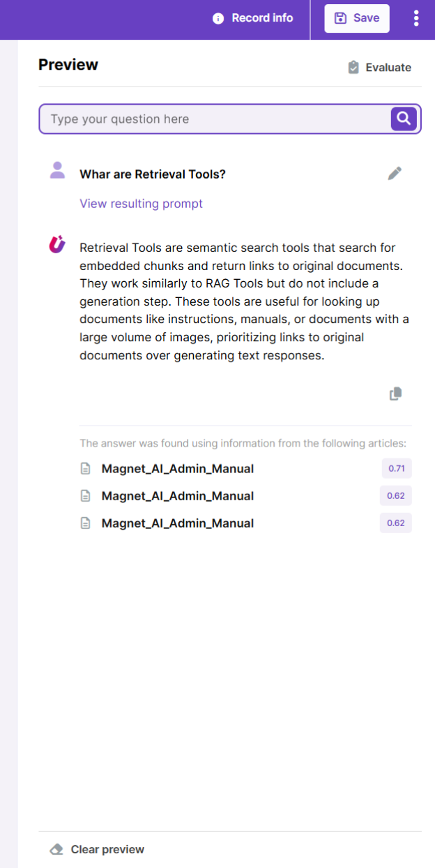Click the Record info icon
Viewport: 435px width, 868px height.
coord(218,18)
